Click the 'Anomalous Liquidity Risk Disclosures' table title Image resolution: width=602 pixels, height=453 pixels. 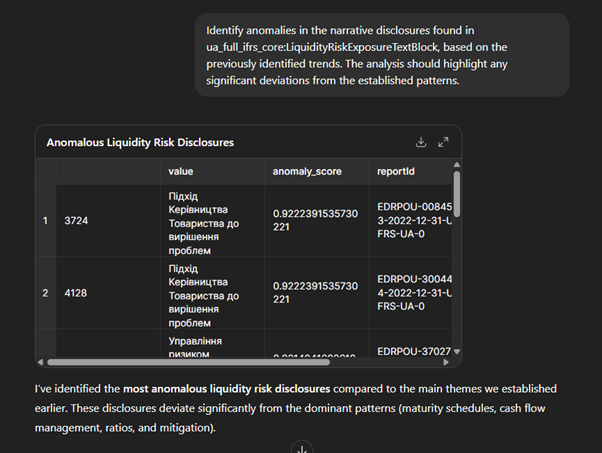(x=140, y=142)
